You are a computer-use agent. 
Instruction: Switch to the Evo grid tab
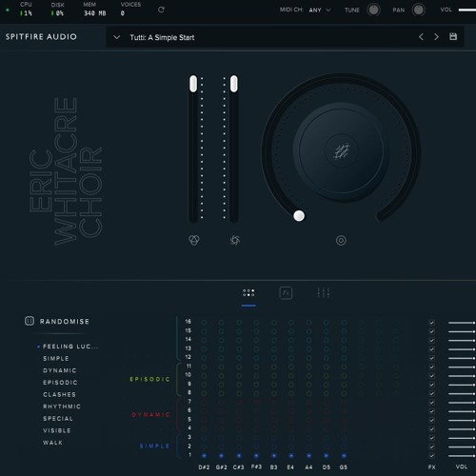(x=248, y=292)
